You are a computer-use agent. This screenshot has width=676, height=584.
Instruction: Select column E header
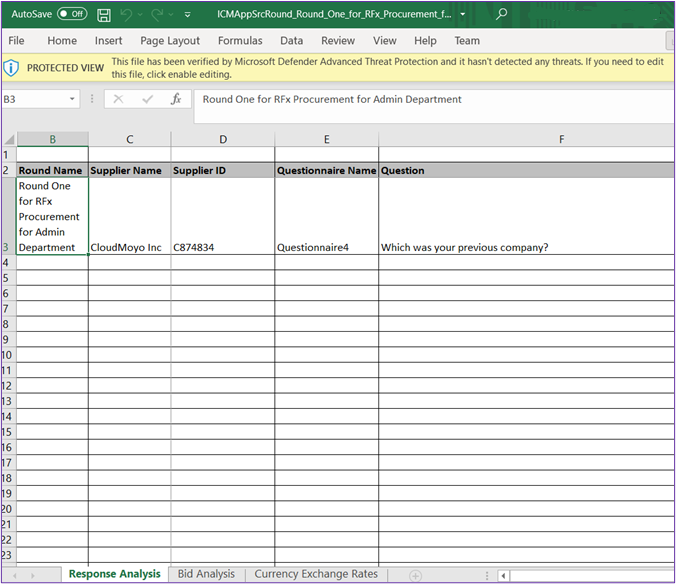coord(326,139)
